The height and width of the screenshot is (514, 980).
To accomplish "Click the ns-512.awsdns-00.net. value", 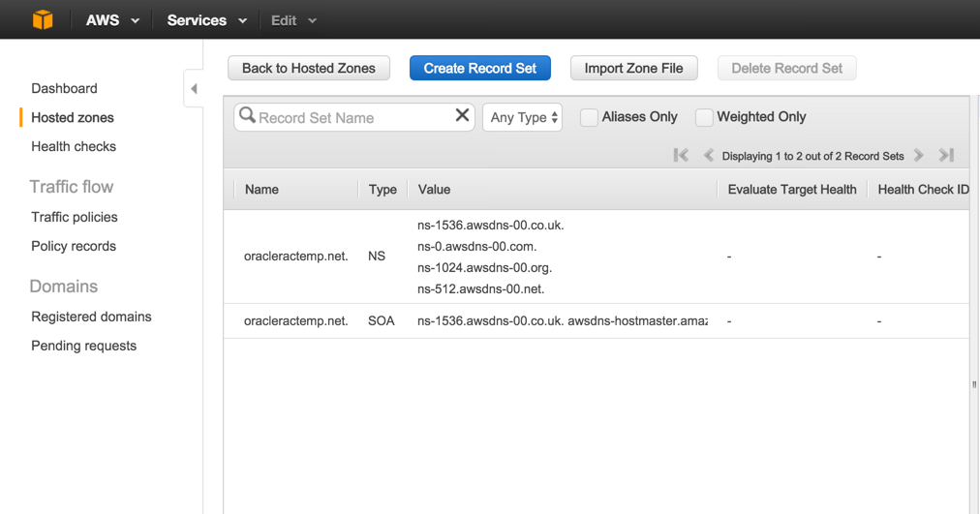I will tap(480, 289).
